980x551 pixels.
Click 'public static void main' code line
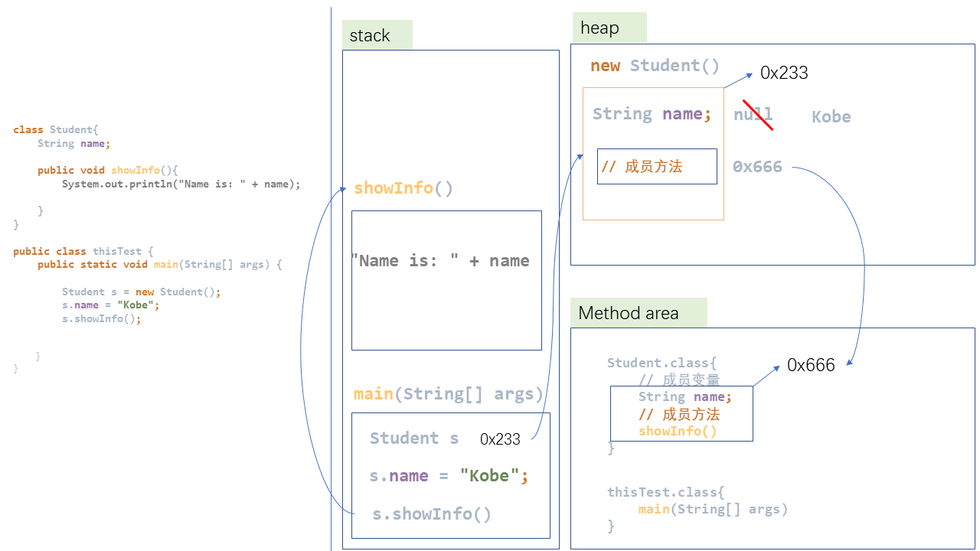point(160,265)
